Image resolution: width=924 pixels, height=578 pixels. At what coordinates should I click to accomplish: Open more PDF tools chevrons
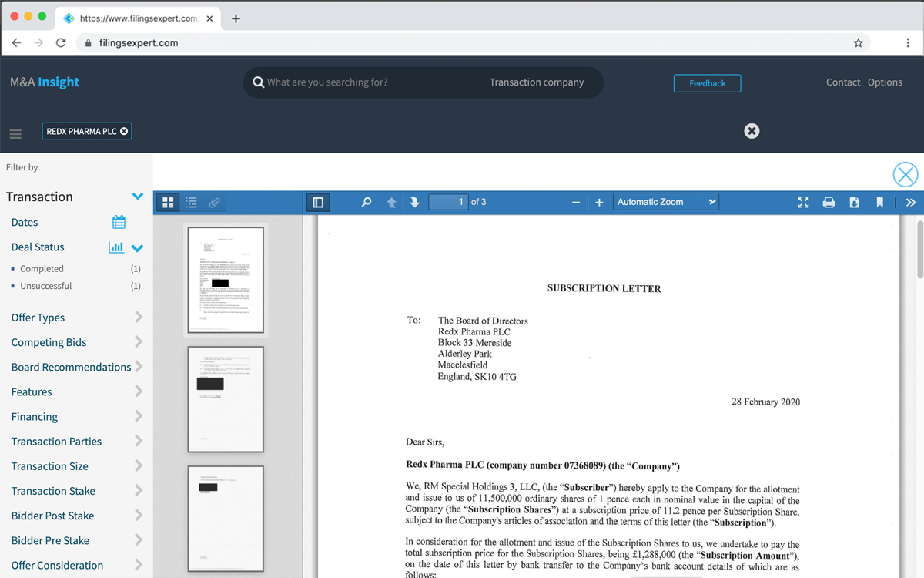910,203
